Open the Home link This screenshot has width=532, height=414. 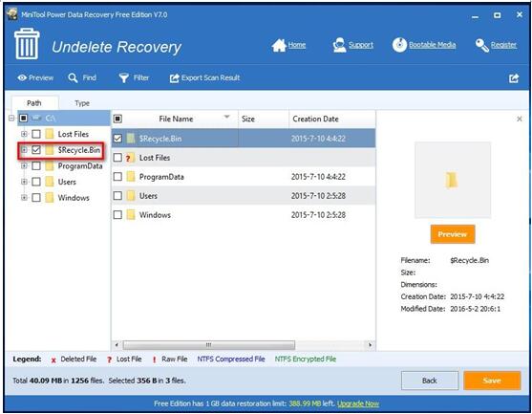(x=297, y=45)
